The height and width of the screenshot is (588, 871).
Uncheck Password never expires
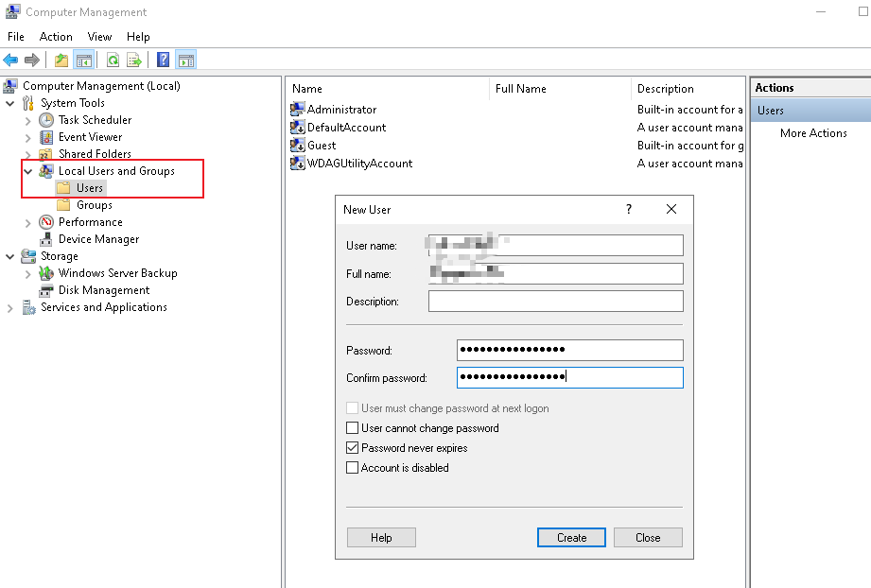[353, 448]
